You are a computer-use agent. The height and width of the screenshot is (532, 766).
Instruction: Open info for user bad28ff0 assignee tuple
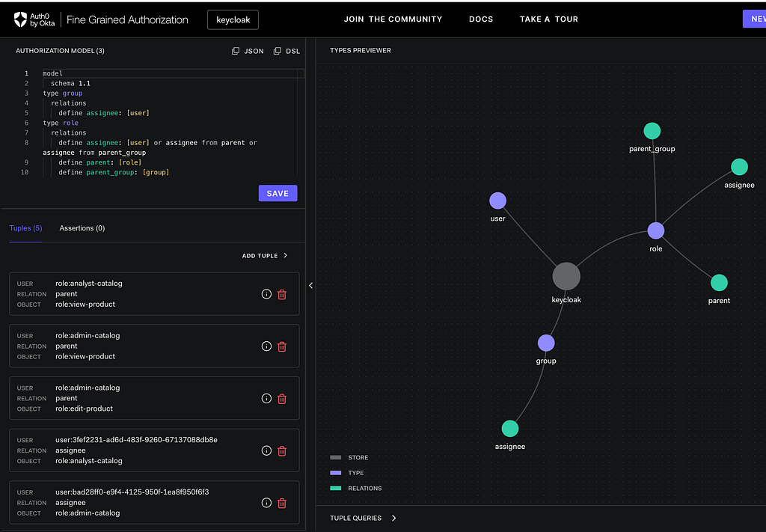pyautogui.click(x=266, y=503)
